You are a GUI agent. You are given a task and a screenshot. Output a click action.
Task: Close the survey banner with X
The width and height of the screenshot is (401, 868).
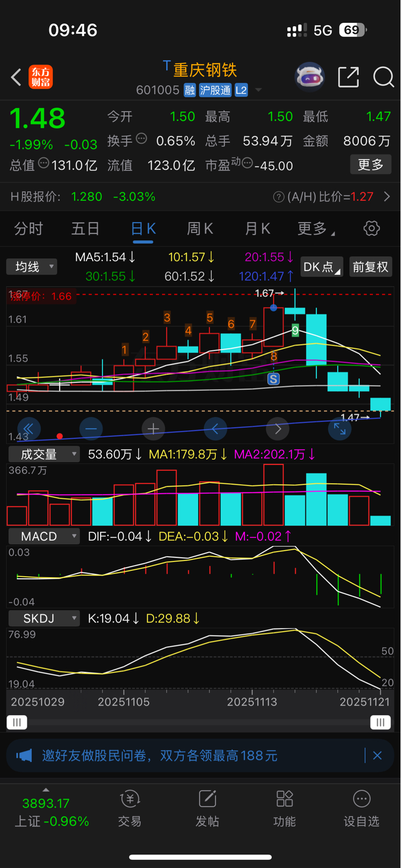point(378,755)
